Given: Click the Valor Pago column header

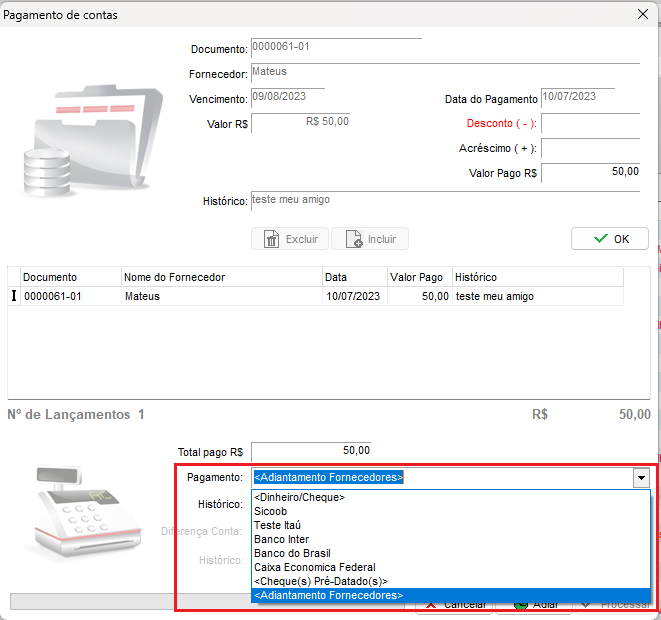Looking at the screenshot, I should coord(416,277).
